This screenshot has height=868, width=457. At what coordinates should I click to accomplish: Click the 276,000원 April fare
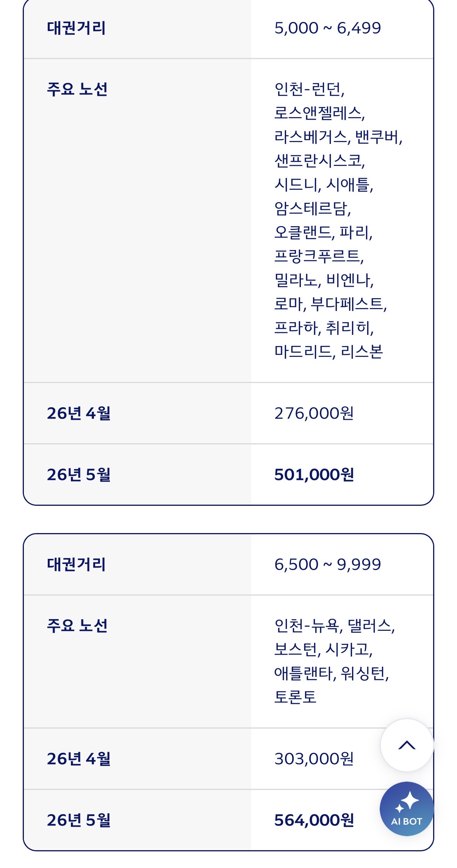[314, 413]
